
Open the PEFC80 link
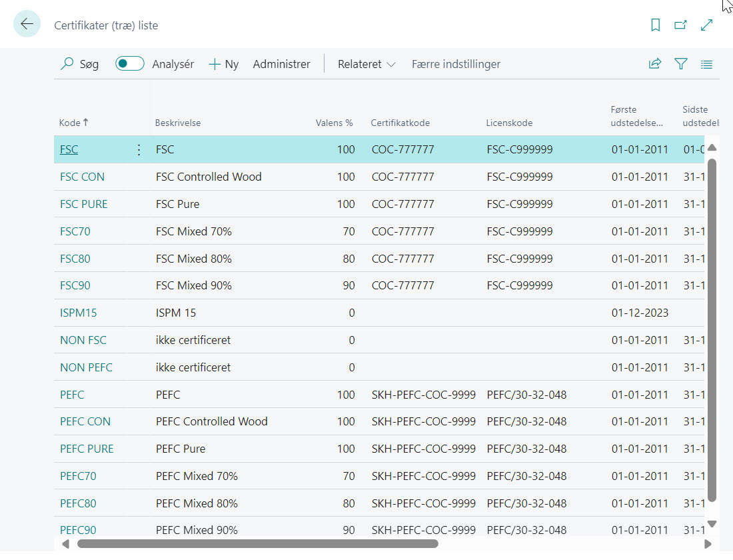click(78, 503)
